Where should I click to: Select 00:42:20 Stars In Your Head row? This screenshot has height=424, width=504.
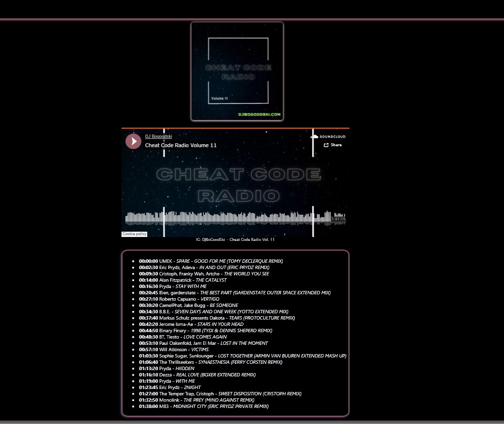click(191, 324)
